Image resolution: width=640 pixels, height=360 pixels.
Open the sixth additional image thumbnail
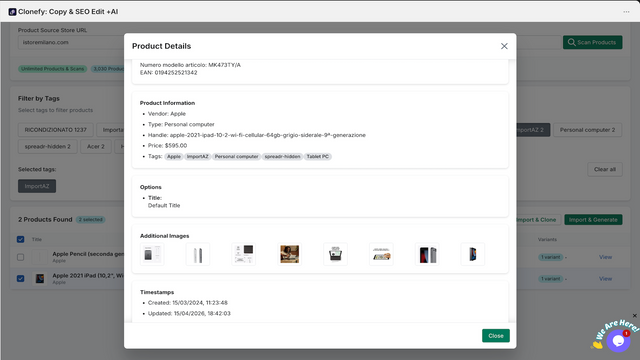click(x=381, y=254)
